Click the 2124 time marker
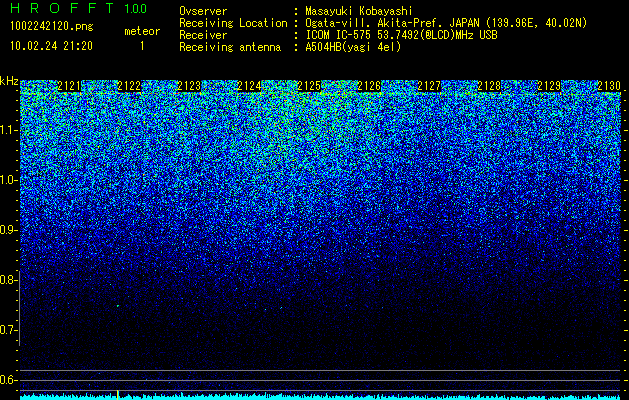Image resolution: width=629 pixels, height=400 pixels. click(249, 86)
